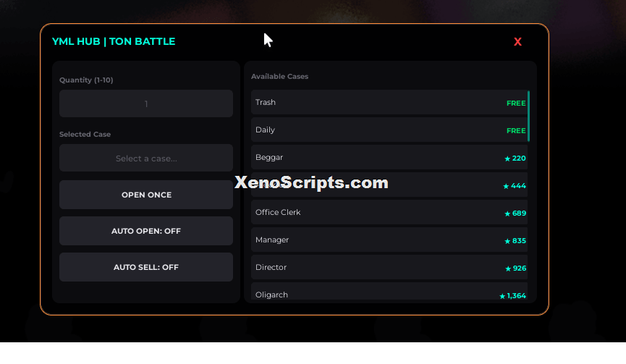Image resolution: width=626 pixels, height=364 pixels.
Task: Click the star icon beside 926
Action: point(508,269)
